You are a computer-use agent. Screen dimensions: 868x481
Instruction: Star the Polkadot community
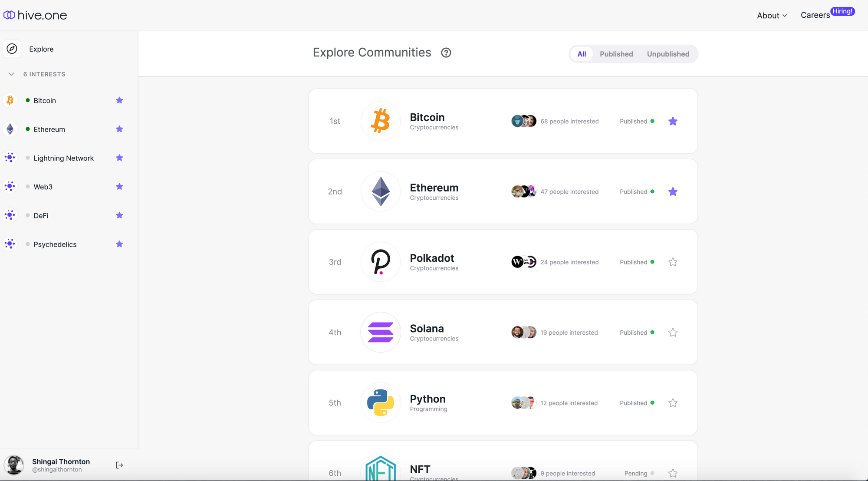[x=673, y=262]
